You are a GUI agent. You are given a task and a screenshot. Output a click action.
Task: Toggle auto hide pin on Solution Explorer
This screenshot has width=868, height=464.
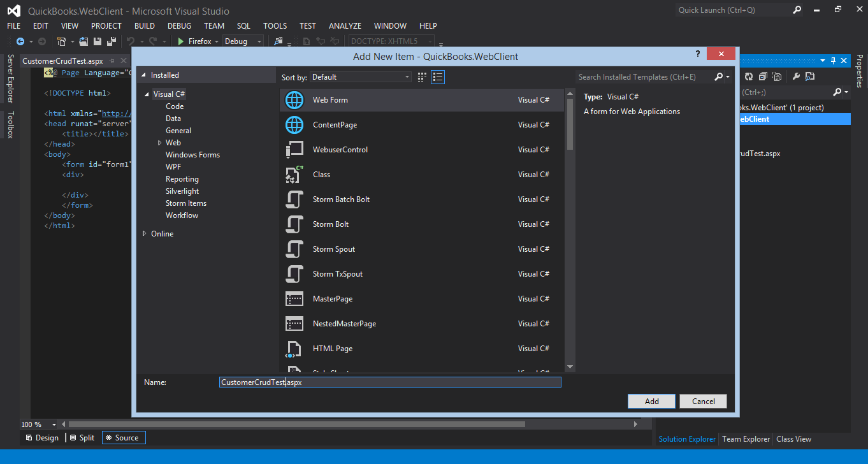point(832,61)
